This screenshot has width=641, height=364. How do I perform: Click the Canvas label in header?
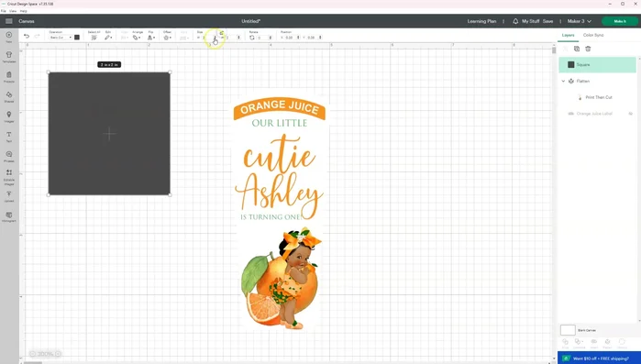pos(27,21)
